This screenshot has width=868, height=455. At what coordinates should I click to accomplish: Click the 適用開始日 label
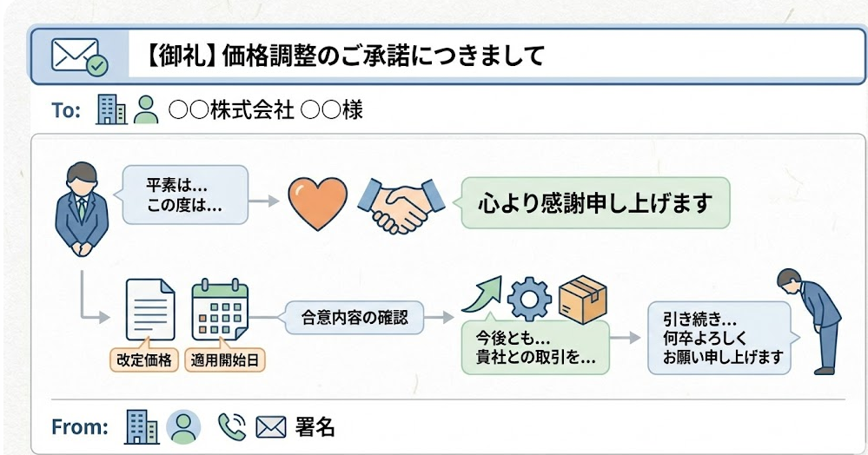click(225, 359)
